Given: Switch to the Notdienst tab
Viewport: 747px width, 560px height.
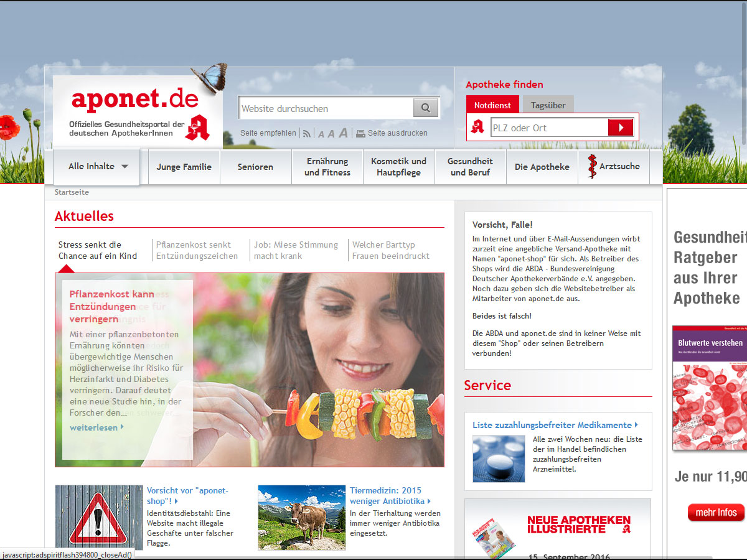Looking at the screenshot, I should pos(492,105).
